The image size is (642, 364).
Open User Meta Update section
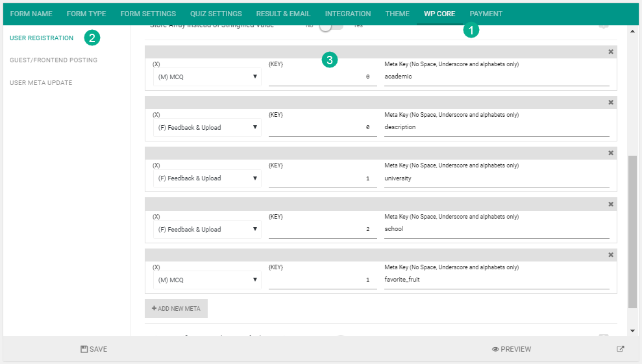click(x=41, y=82)
